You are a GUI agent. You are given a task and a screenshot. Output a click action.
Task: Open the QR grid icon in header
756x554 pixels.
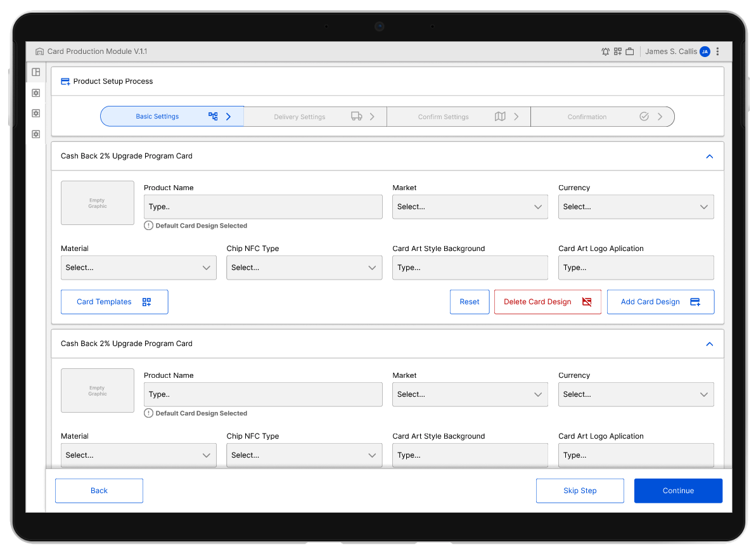pyautogui.click(x=618, y=52)
